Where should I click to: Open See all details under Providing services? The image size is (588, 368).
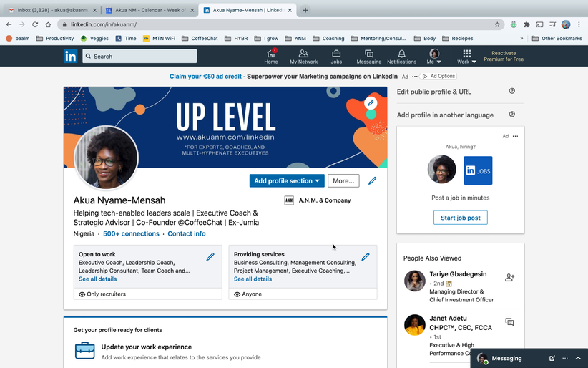[253, 279]
